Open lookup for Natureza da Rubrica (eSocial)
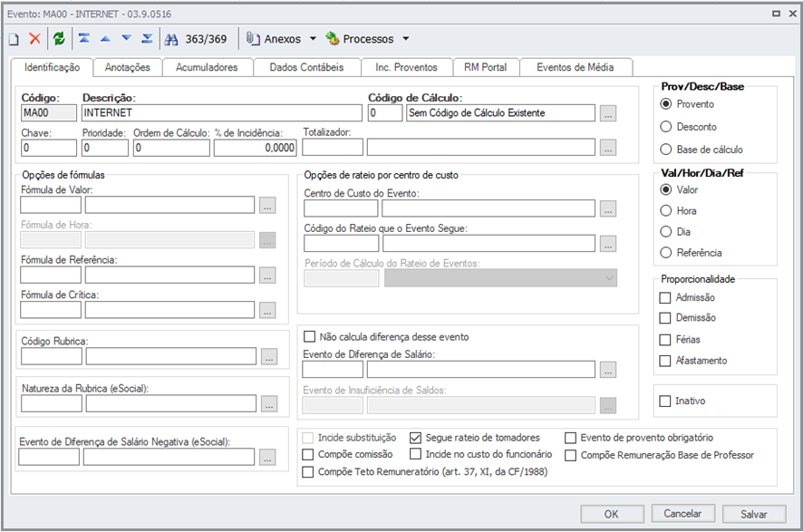Screen dimensions: 803x532 click(x=269, y=403)
